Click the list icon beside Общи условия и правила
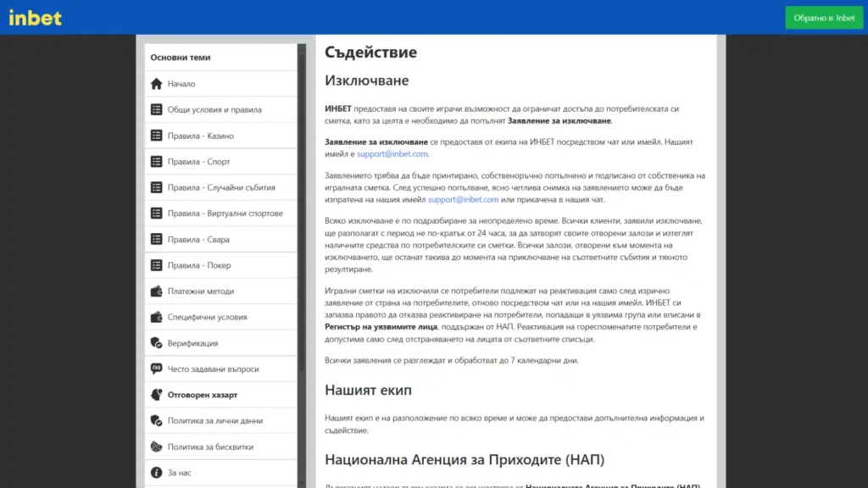 [156, 109]
